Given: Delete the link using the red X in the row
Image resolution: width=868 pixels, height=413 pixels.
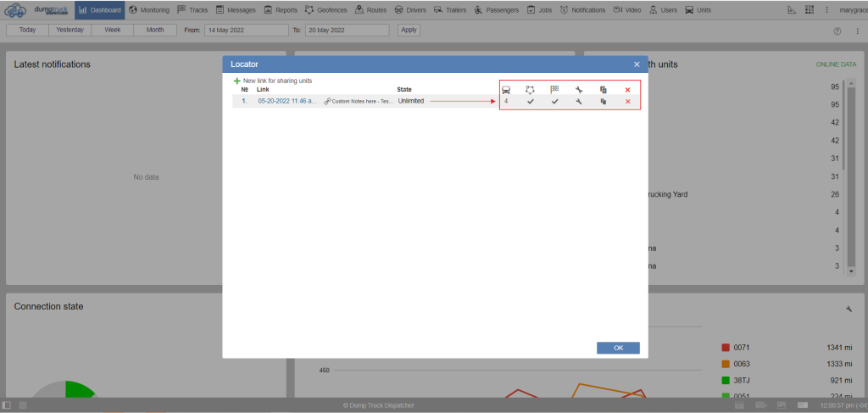Looking at the screenshot, I should pyautogui.click(x=627, y=102).
